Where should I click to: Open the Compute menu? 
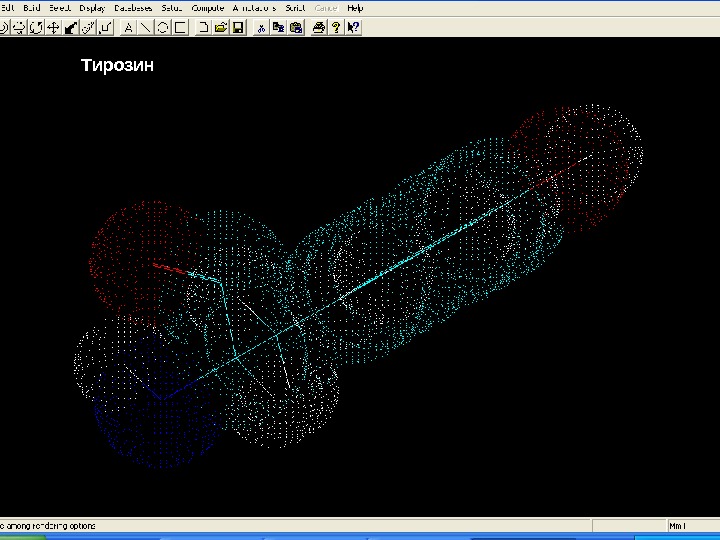pos(208,8)
